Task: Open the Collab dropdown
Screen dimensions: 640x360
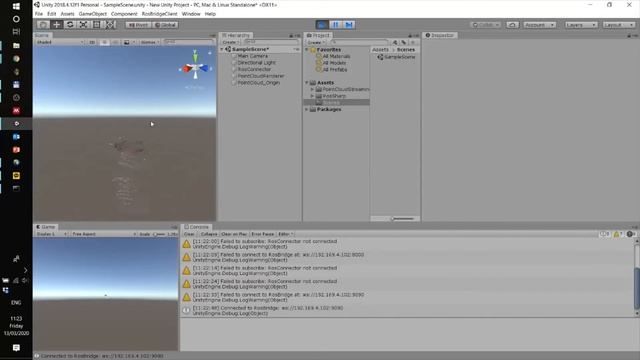Action: (486, 25)
